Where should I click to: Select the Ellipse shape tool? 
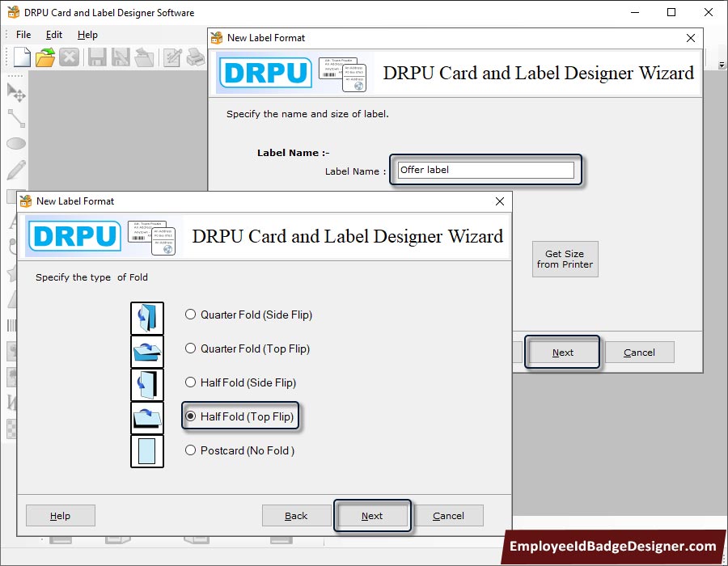pyautogui.click(x=16, y=144)
